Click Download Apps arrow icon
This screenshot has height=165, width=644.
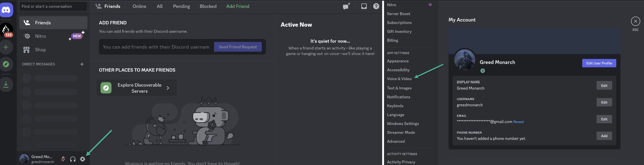[x=6, y=84]
